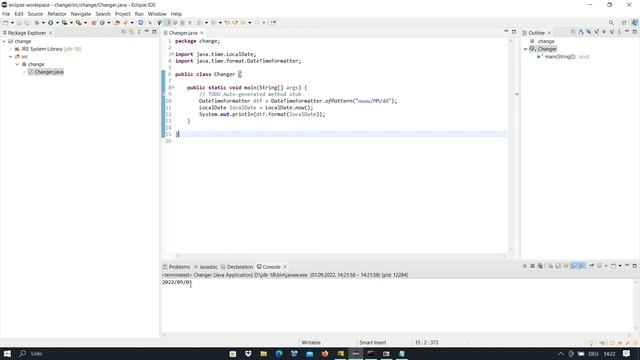Click the New file toolbar icon
The width and height of the screenshot is (640, 360).
pyautogui.click(x=5, y=23)
